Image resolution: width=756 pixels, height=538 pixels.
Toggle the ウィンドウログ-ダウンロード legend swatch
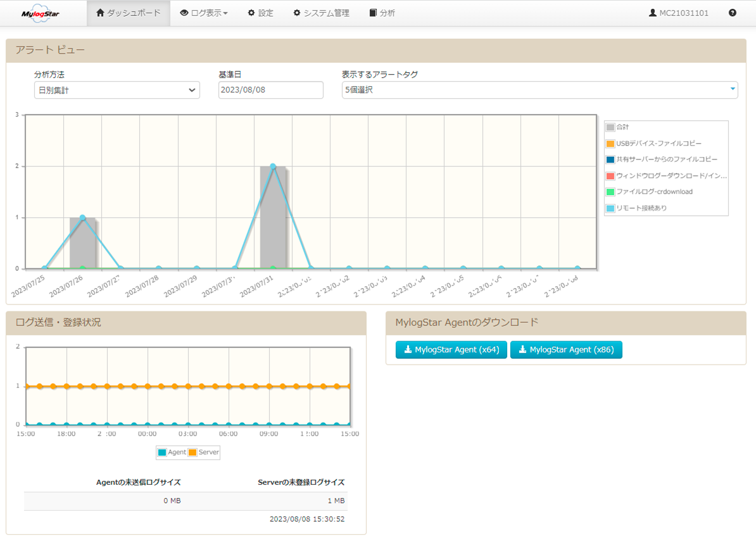tap(610, 176)
